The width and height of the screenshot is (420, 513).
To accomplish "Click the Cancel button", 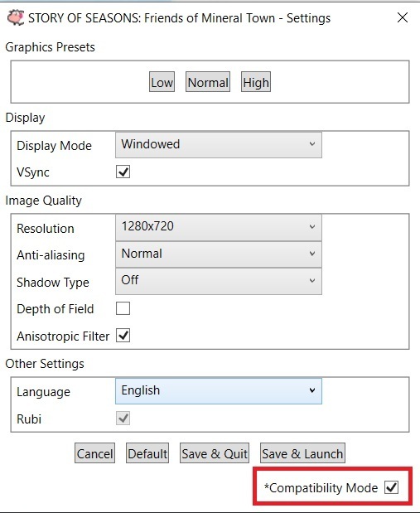I will pyautogui.click(x=95, y=453).
